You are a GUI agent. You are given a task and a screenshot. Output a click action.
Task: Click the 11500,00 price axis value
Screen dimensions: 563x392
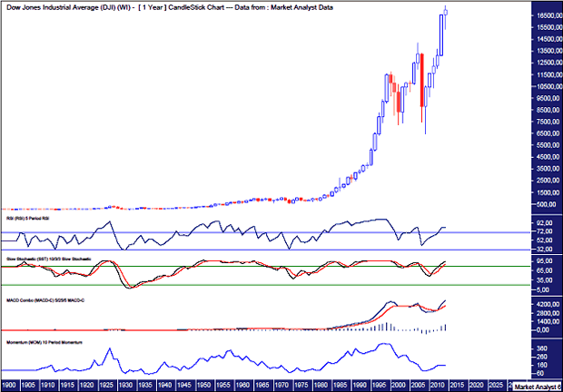coord(549,74)
